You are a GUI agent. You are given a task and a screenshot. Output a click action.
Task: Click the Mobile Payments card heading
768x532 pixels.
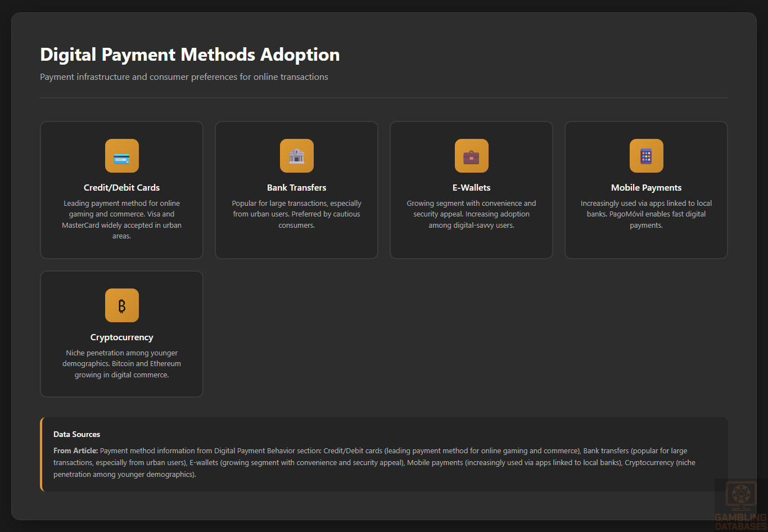[x=646, y=188]
